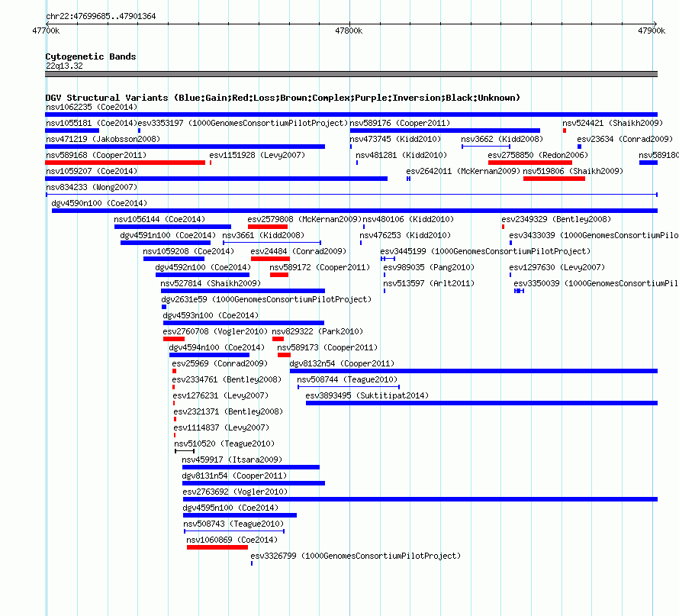
Task: Click esv2321371 (Bentley2008) label
Action: [228, 411]
